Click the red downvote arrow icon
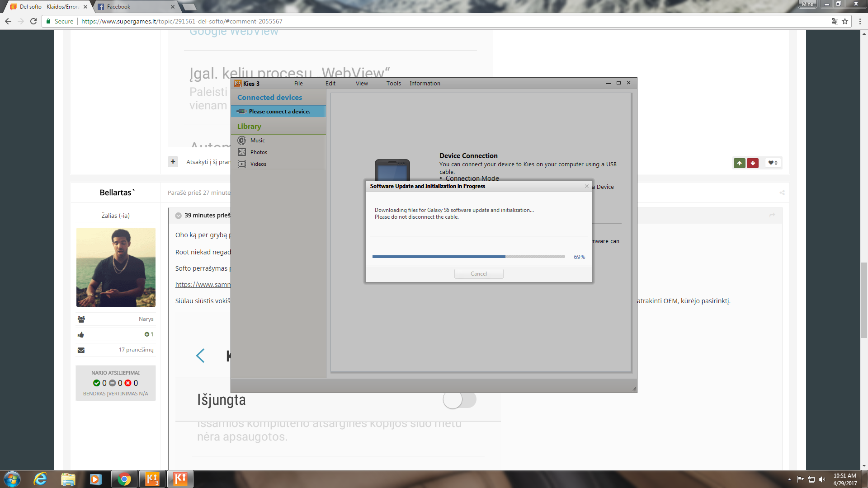This screenshot has height=488, width=868. [753, 163]
